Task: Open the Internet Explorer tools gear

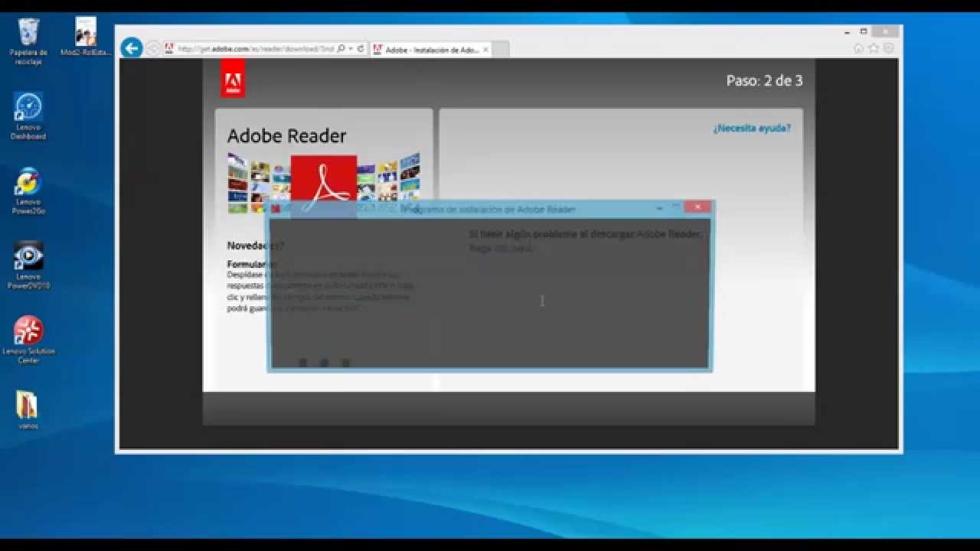Action: click(x=889, y=48)
